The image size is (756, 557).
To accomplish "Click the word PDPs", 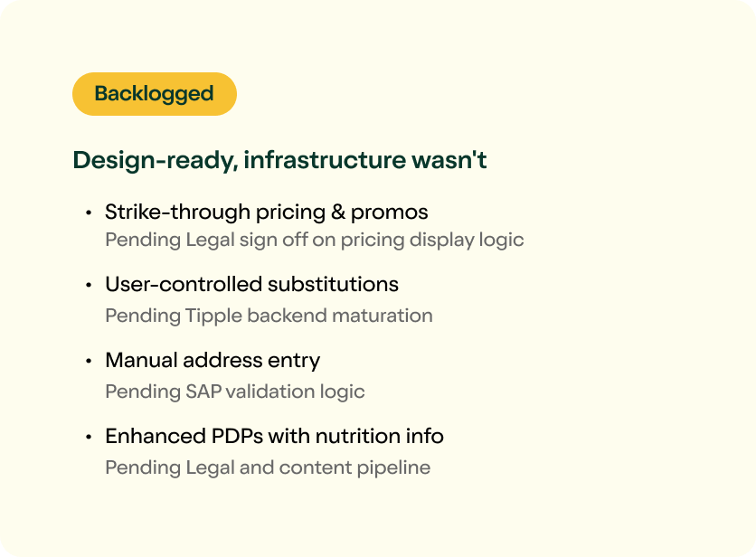I will [x=237, y=436].
